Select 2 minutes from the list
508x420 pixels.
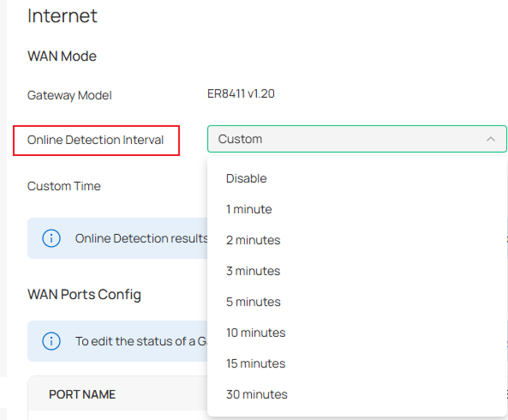(x=252, y=240)
